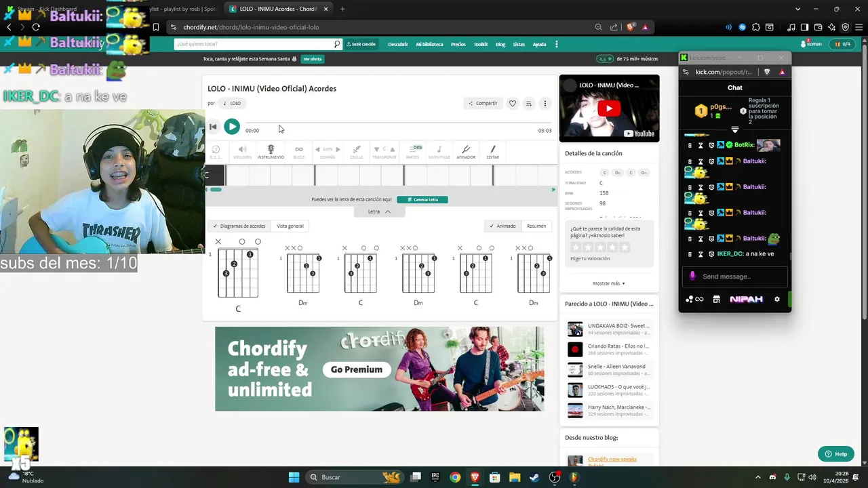The height and width of the screenshot is (488, 868).
Task: Click the timeout hourglass on BotRix's message
Action: (701, 145)
